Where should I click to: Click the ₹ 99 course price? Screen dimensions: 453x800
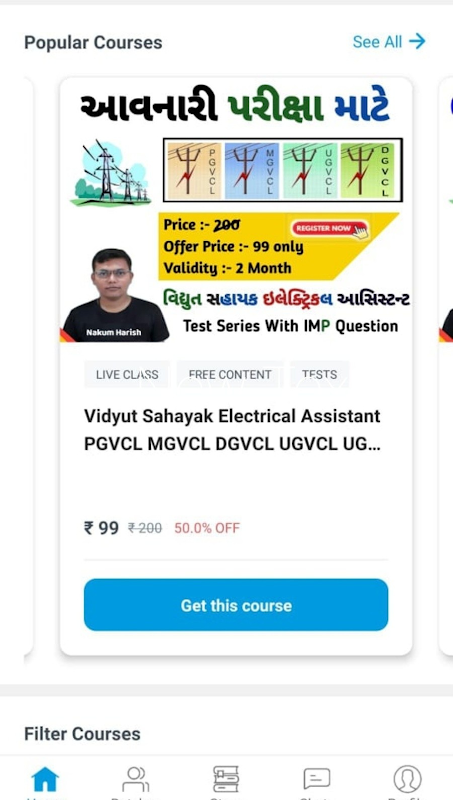(x=101, y=528)
